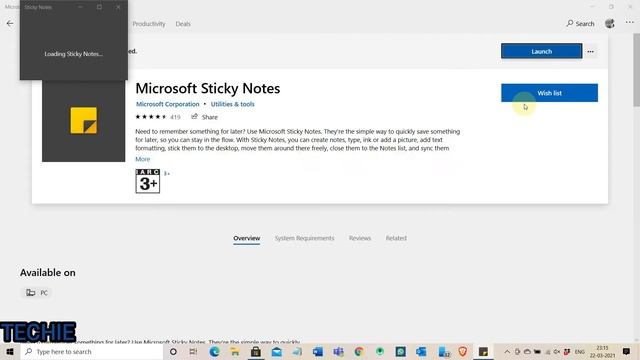640x360 pixels.
Task: Open File Explorer from the taskbar
Action: [235, 351]
